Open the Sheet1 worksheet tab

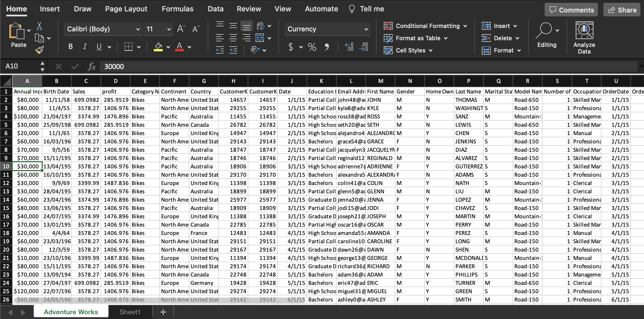tap(130, 312)
